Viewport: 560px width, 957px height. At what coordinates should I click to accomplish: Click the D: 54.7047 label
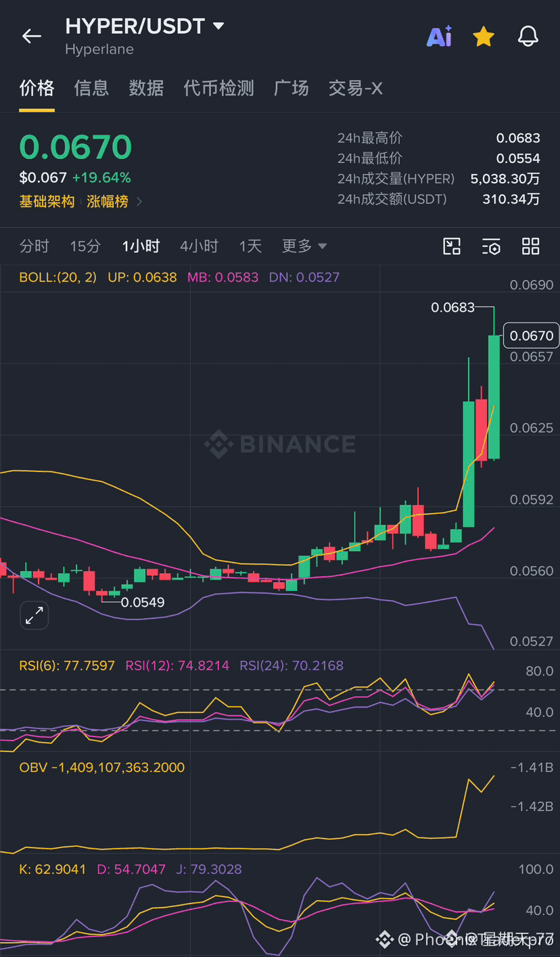[x=131, y=869]
